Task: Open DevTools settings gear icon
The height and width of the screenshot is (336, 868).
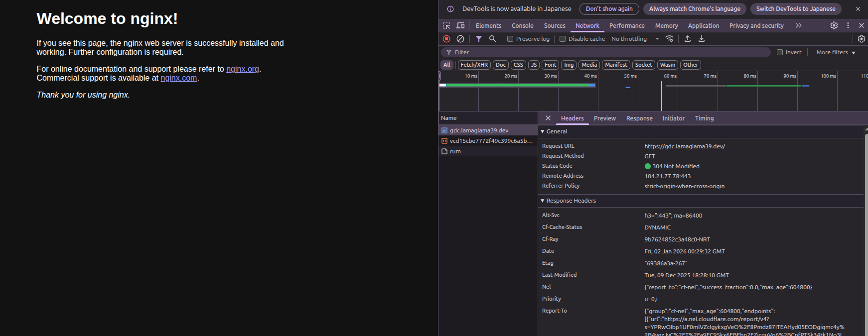Action: tap(834, 25)
